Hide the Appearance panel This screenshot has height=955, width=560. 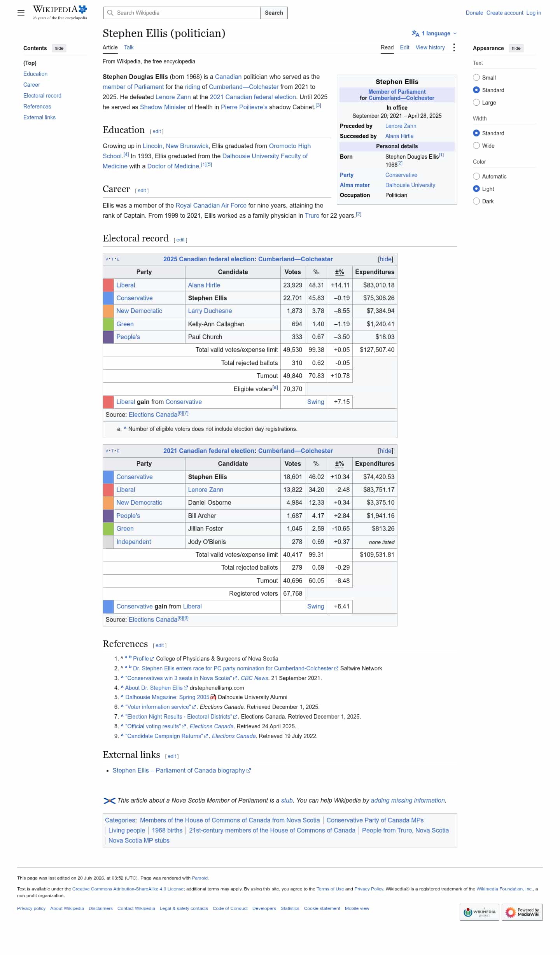coord(516,48)
